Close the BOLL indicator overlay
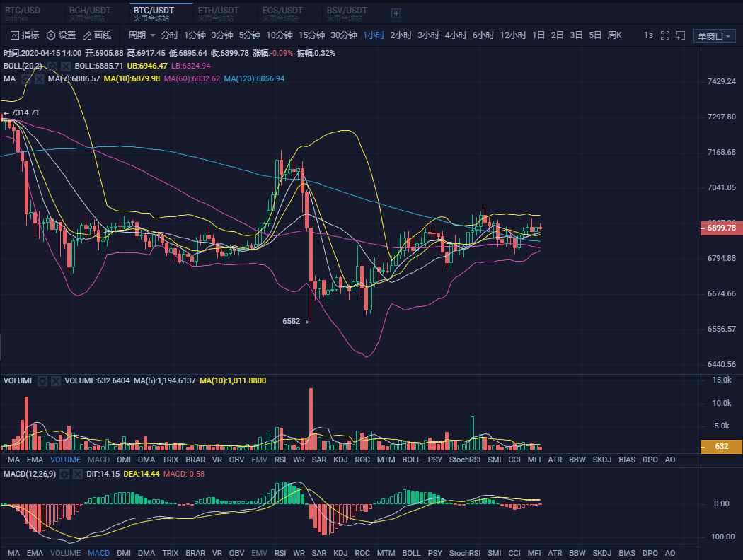Image resolution: width=743 pixels, height=560 pixels. (x=65, y=66)
